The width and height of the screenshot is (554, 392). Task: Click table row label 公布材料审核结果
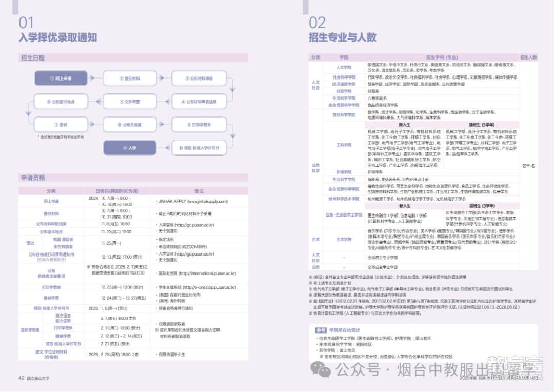51,224
